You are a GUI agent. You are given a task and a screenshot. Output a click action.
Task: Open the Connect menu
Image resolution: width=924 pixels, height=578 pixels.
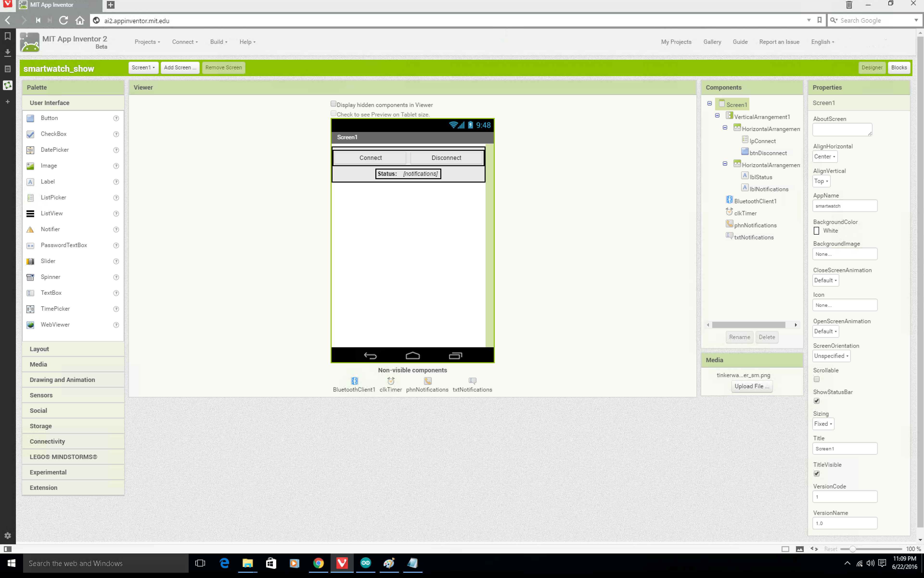185,42
